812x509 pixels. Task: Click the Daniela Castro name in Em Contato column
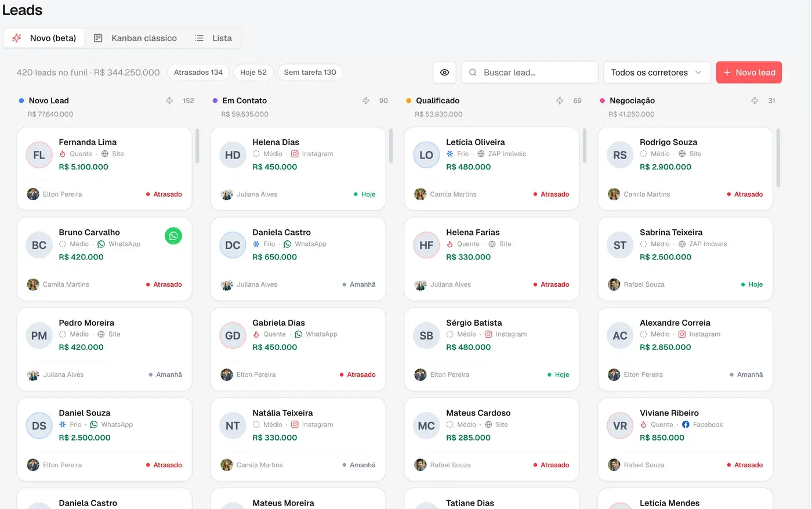click(x=281, y=232)
